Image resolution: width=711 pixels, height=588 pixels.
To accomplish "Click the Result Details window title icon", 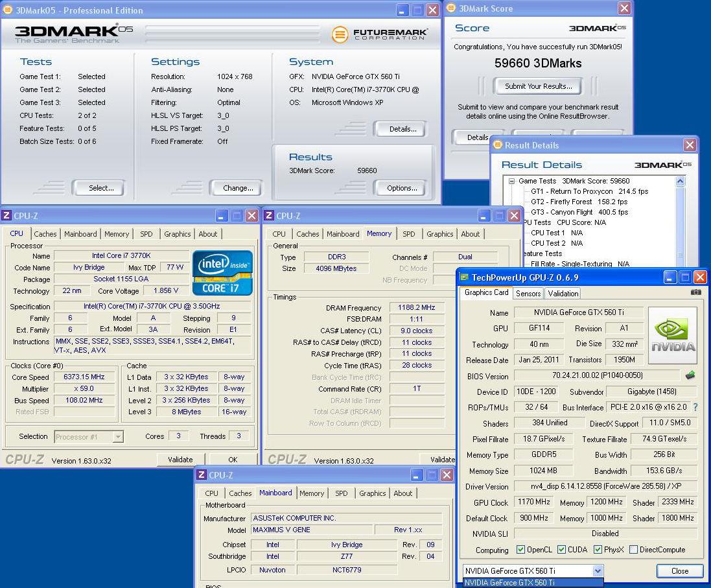I will (x=497, y=145).
